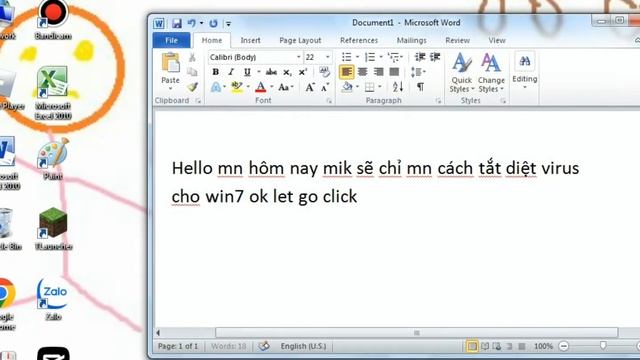Open the File tab
640x360 pixels.
(x=171, y=40)
